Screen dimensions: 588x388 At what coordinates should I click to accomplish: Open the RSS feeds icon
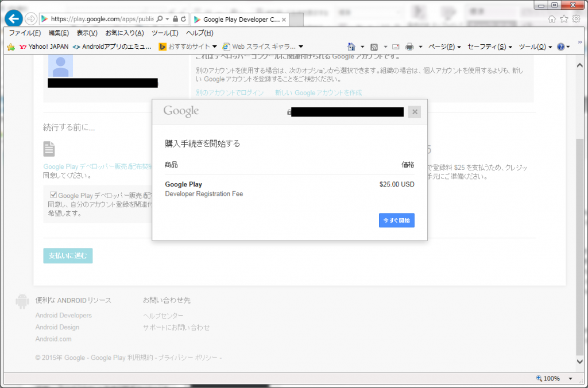coord(373,46)
